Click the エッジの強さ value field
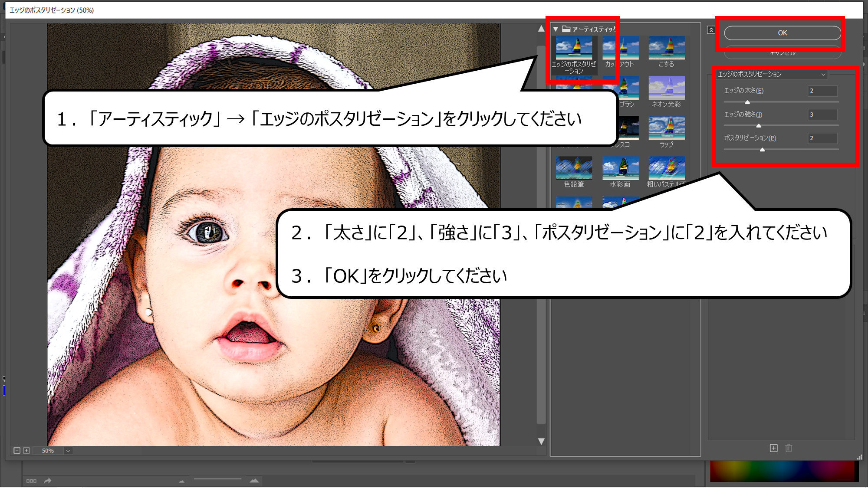 tap(822, 115)
